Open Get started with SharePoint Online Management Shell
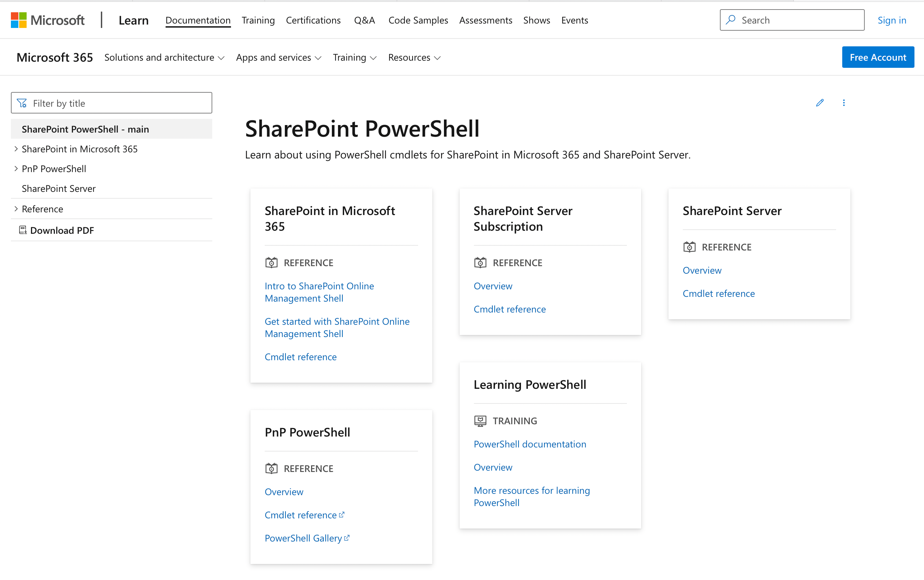This screenshot has height=580, width=924. (x=337, y=327)
